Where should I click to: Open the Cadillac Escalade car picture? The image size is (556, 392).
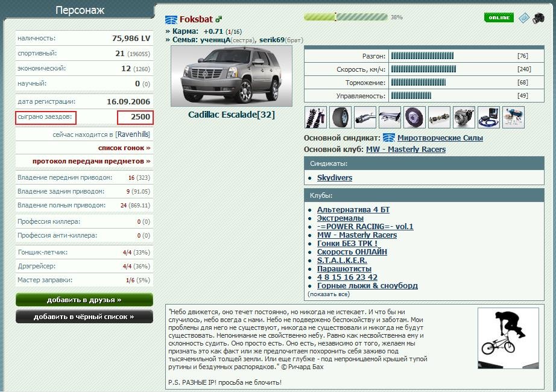232,76
